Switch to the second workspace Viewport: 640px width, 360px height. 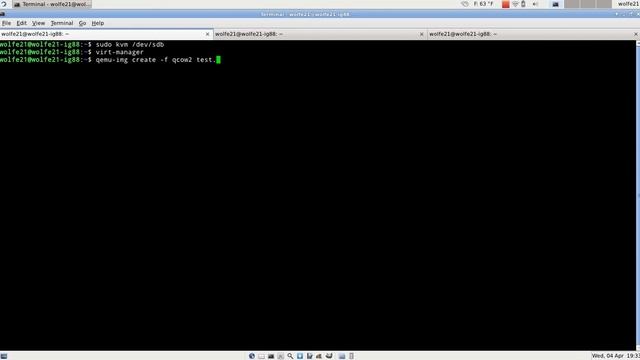click(x=572, y=4)
